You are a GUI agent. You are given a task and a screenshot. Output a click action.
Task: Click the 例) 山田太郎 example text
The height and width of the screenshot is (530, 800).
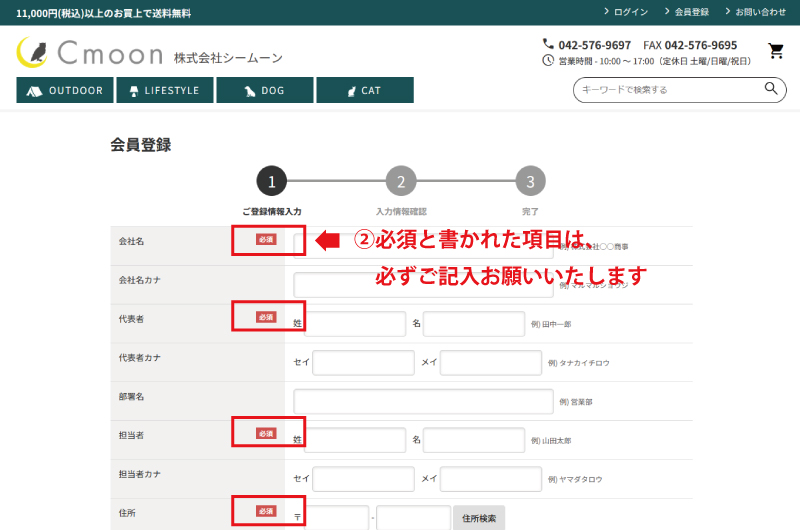click(551, 441)
